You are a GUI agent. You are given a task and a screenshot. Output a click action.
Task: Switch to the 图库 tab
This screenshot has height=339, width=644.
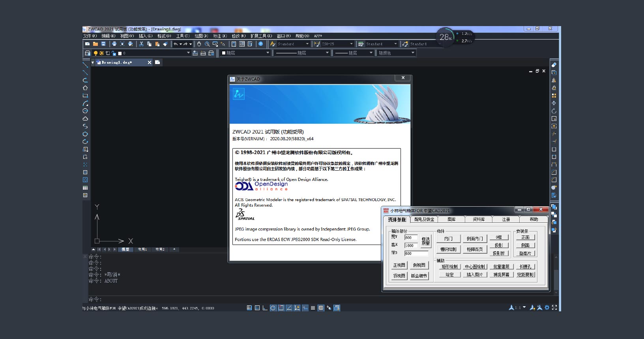click(451, 219)
